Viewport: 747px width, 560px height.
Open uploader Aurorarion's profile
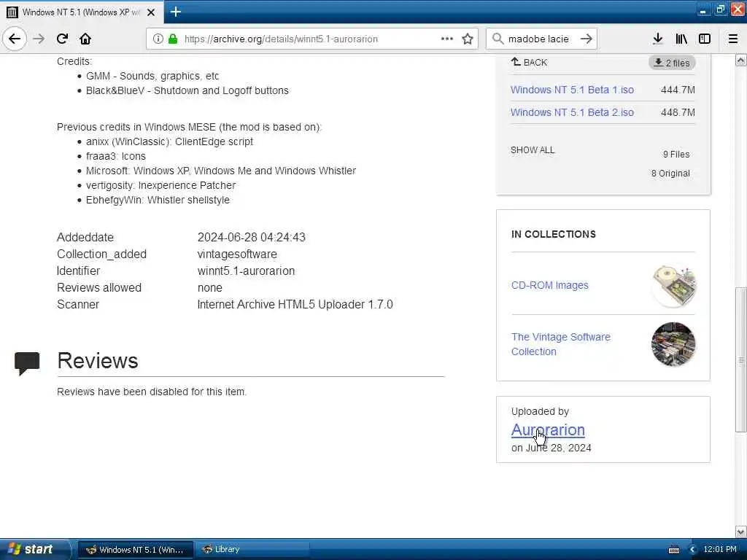(x=547, y=429)
